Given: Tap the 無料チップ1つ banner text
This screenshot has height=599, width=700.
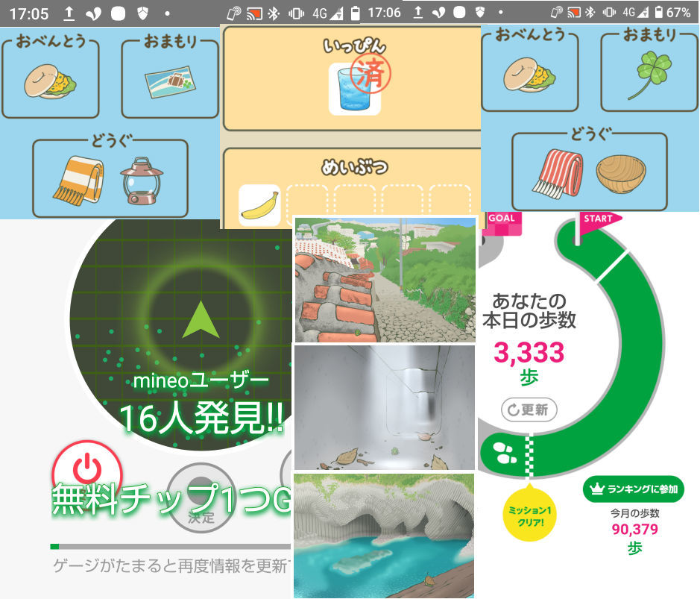Looking at the screenshot, I should (x=171, y=499).
